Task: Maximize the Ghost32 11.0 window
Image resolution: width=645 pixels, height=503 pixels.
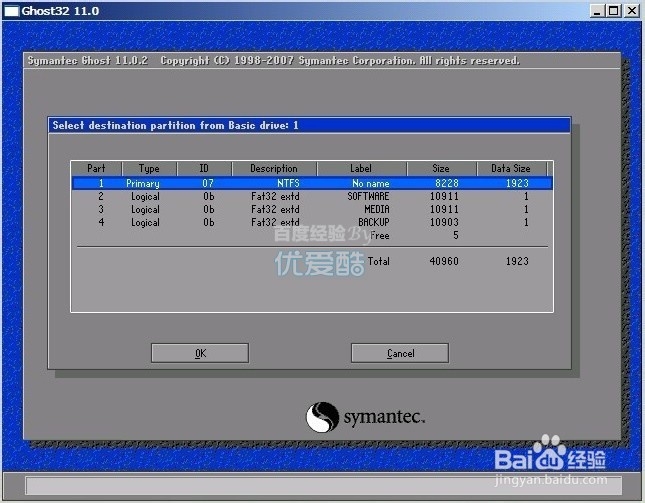Action: (613, 11)
